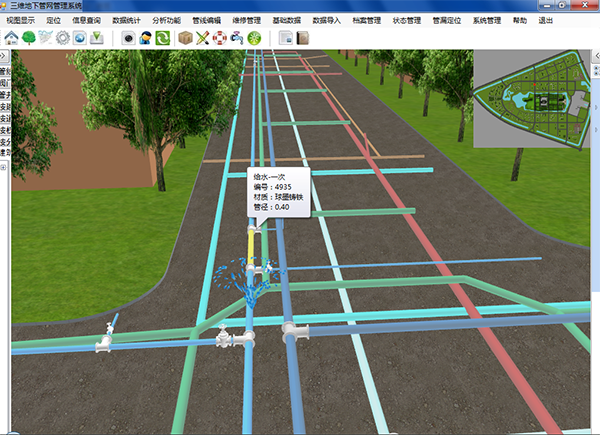
Task: Click the red lifebuoy toolbar icon
Action: [220, 38]
